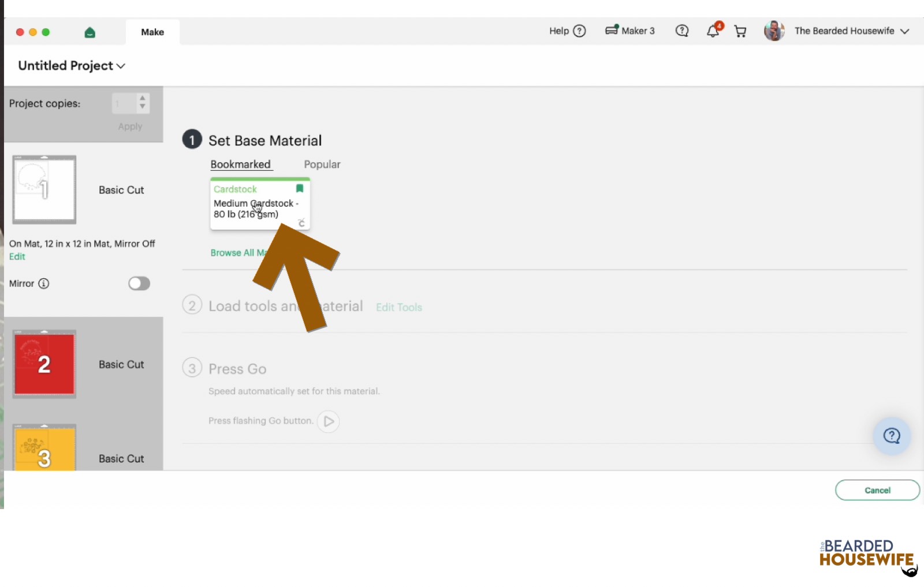Toggle the Mirror switch

(139, 283)
